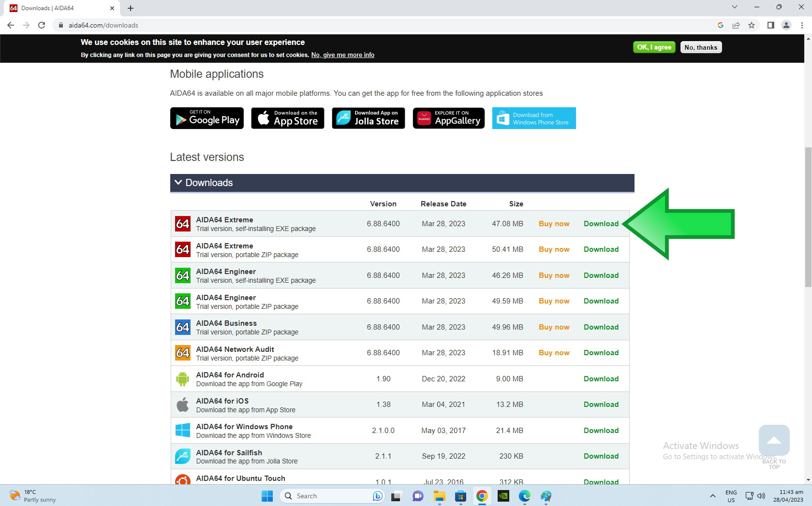Click the share page icon in address bar

736,25
